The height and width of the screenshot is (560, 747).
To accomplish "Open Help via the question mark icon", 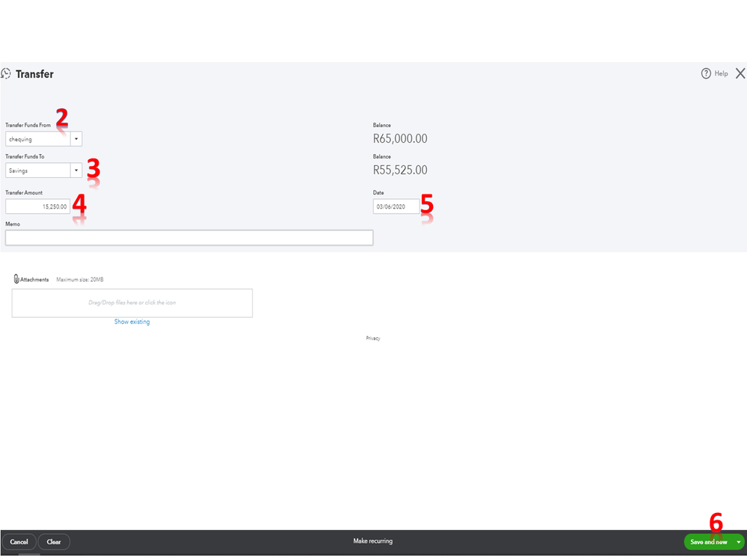I will point(706,73).
